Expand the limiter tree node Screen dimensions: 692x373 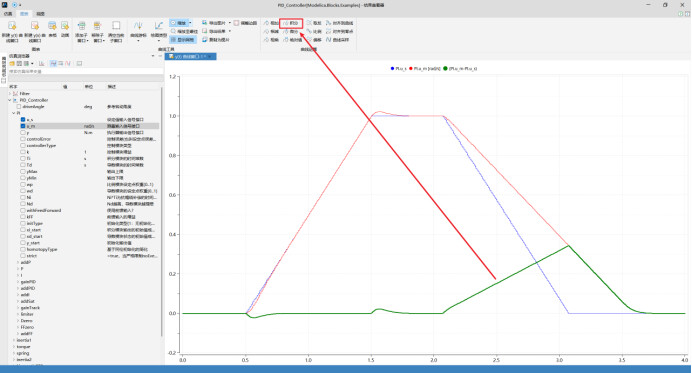(18, 314)
